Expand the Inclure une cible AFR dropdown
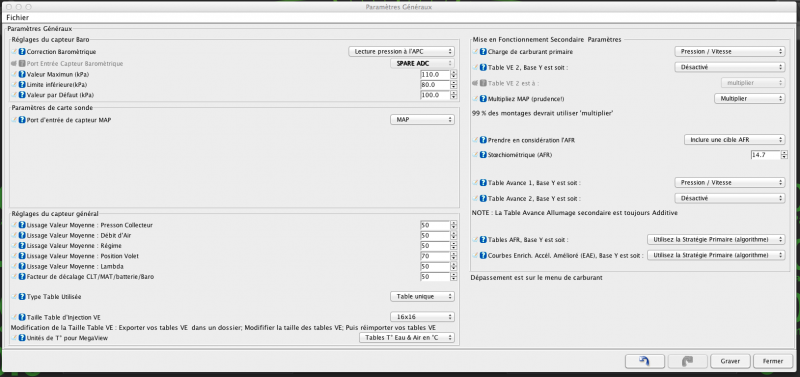Viewport: 800px width, 377px height. click(735, 139)
